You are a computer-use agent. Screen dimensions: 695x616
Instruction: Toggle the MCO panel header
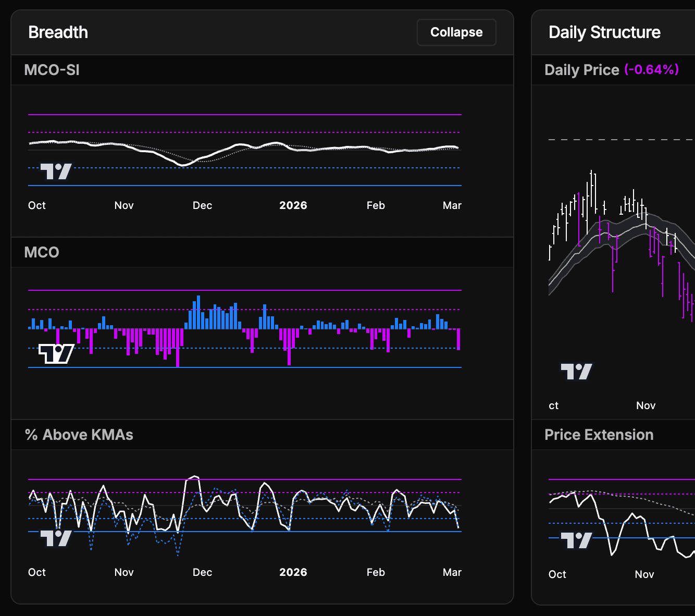(x=41, y=252)
